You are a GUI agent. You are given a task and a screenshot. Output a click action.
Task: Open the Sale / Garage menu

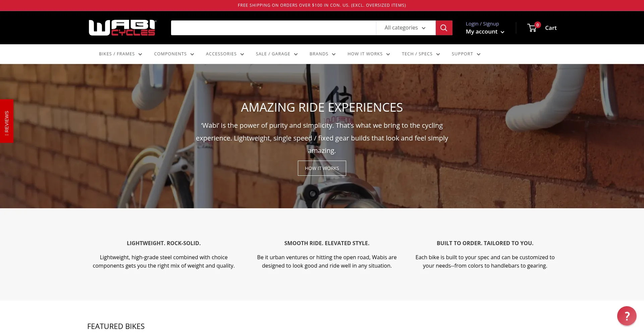pyautogui.click(x=277, y=54)
